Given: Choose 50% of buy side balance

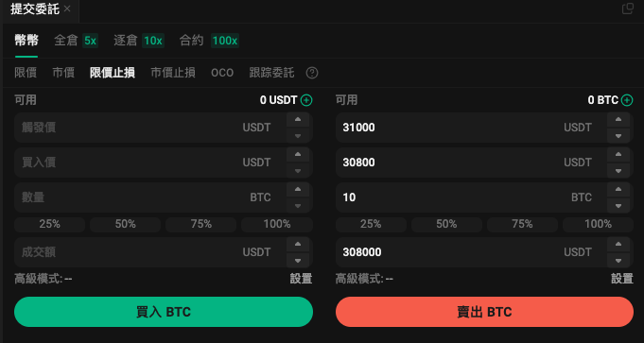Looking at the screenshot, I should (125, 225).
